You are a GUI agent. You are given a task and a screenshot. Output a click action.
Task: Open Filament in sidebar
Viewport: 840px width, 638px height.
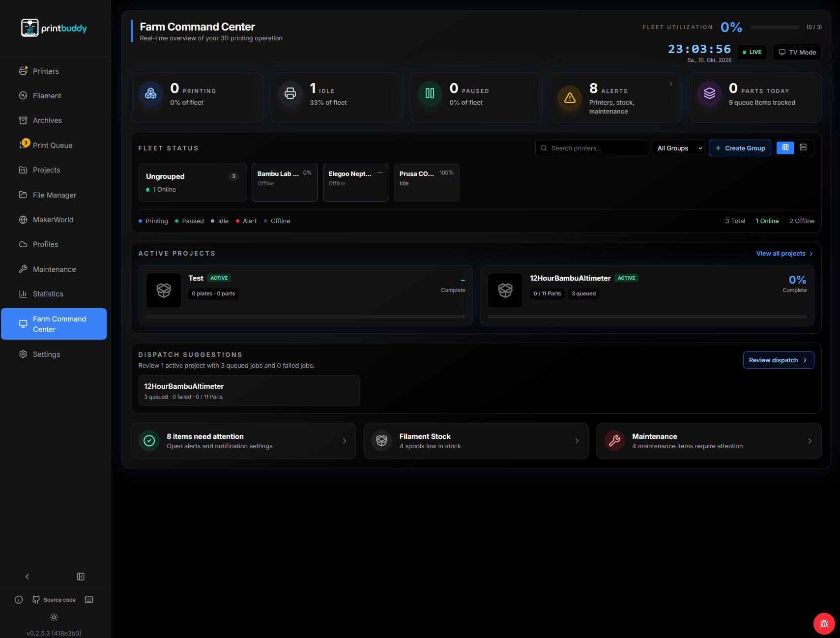[54, 95]
